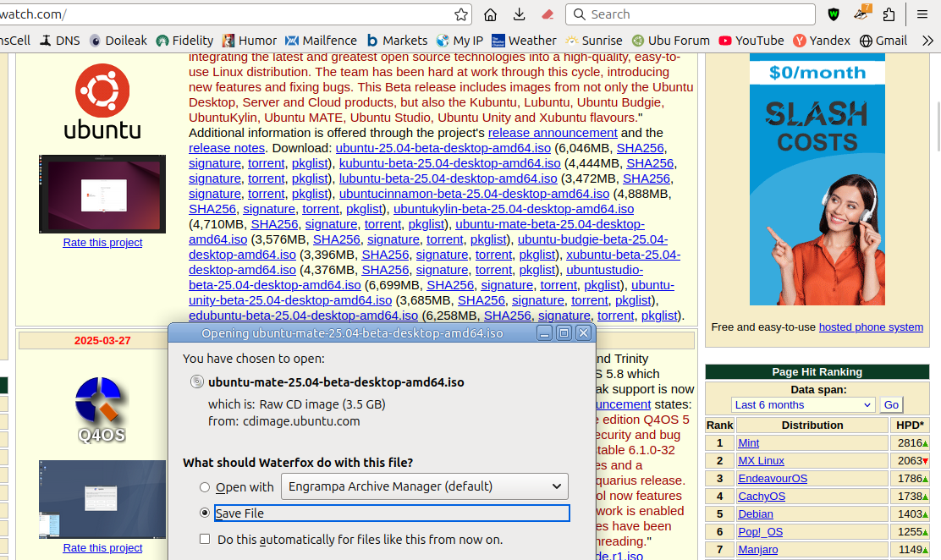
Task: Focus the browser Search box
Action: 691,14
